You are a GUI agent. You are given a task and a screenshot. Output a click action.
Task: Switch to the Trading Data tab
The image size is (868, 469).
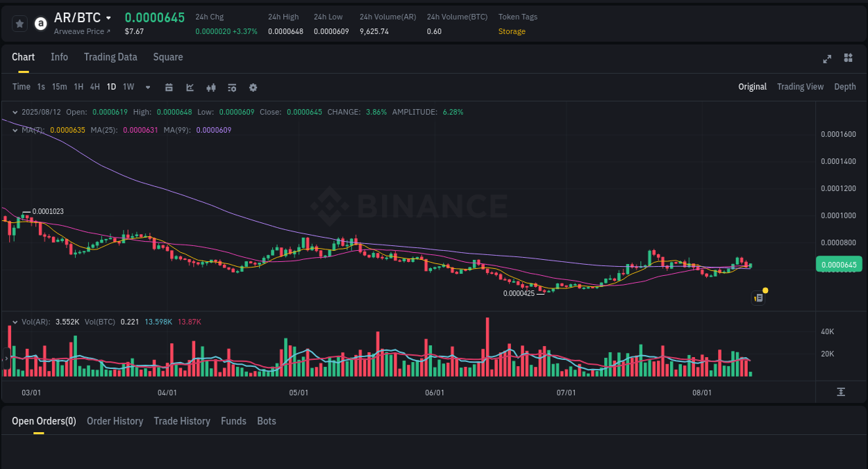coord(110,57)
